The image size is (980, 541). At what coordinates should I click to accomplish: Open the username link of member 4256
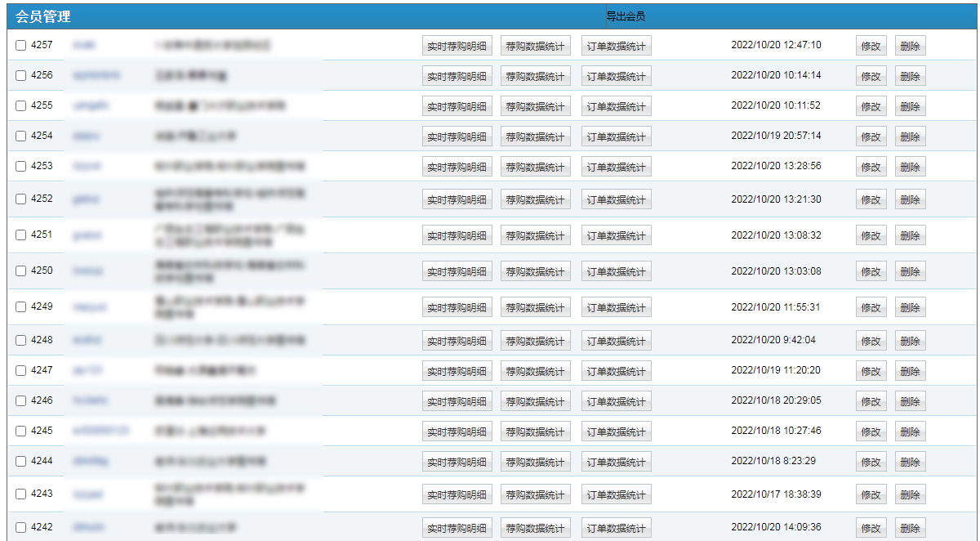point(96,76)
